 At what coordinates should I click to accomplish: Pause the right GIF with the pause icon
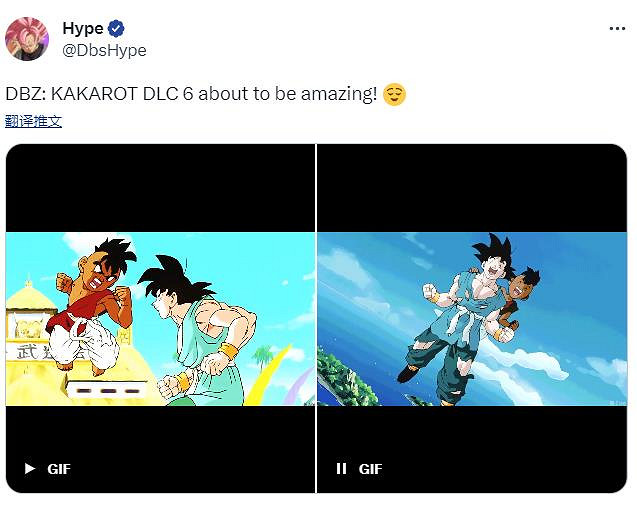pyautogui.click(x=341, y=469)
